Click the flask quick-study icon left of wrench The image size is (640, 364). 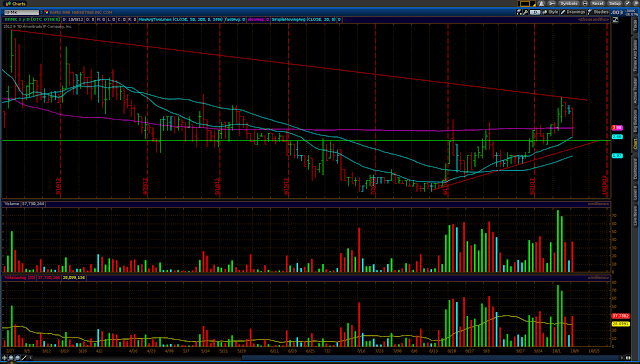click(x=519, y=12)
